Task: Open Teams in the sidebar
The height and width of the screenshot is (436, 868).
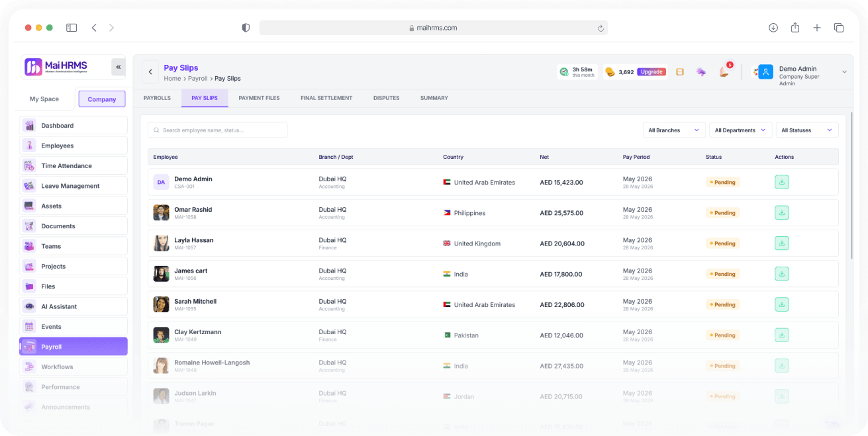Action: pyautogui.click(x=73, y=246)
